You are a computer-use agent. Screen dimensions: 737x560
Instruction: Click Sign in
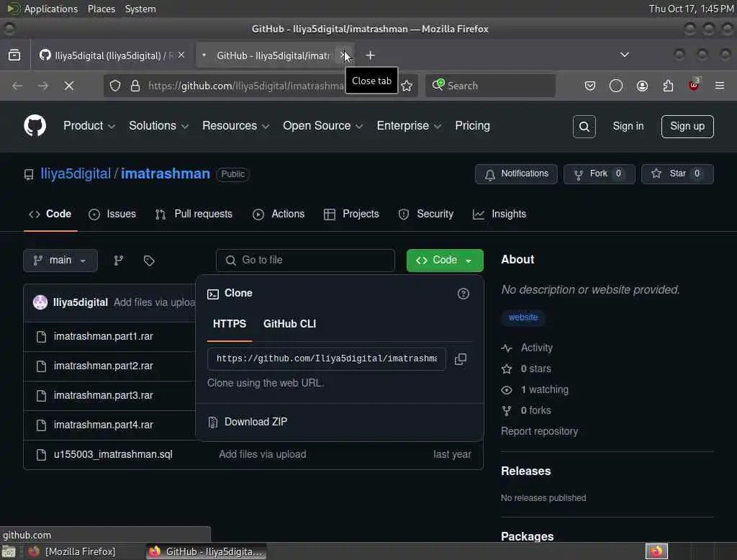click(x=628, y=127)
